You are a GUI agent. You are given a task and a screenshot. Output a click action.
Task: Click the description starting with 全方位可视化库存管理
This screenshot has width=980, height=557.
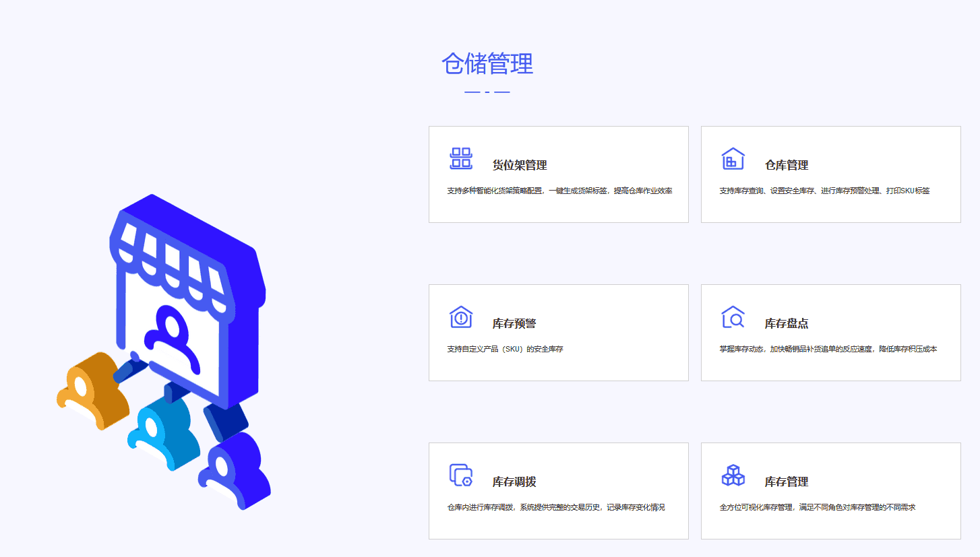tap(817, 507)
